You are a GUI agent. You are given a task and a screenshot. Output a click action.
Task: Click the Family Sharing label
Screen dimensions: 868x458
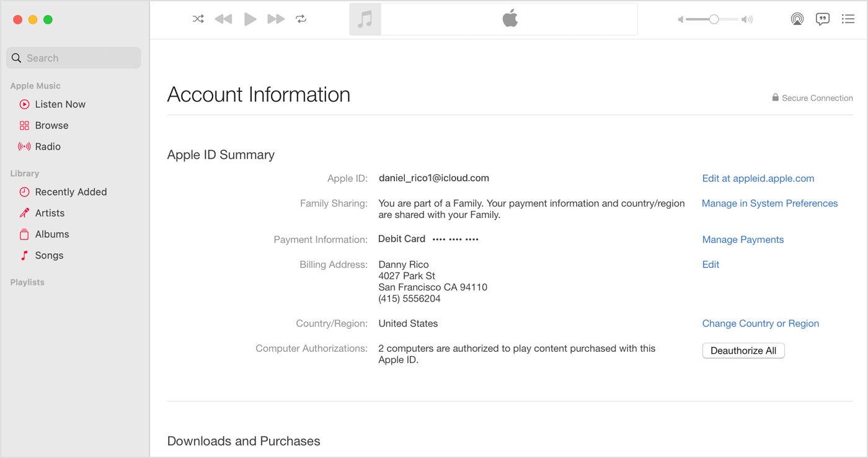(x=334, y=203)
